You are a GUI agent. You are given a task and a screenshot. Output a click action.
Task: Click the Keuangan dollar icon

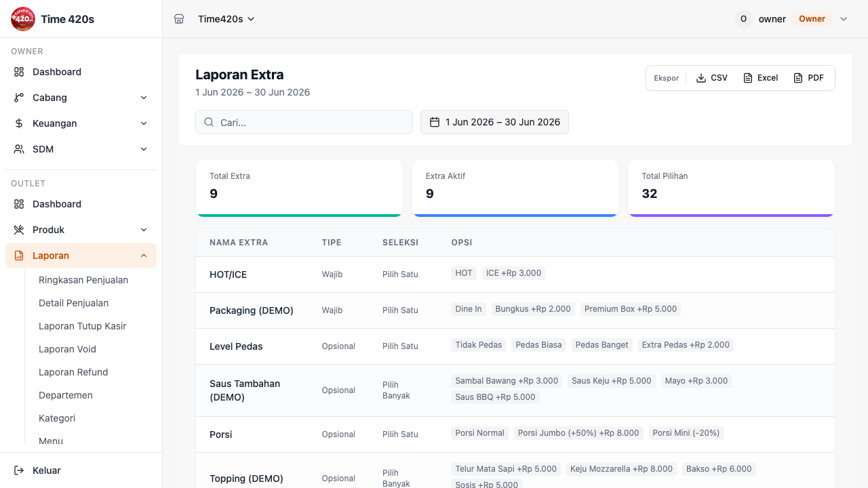pos(19,123)
